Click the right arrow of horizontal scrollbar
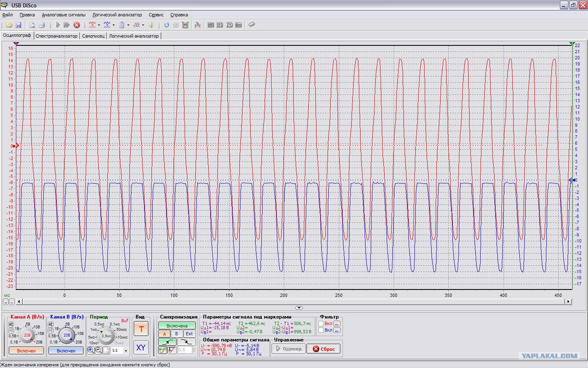The image size is (588, 368). [x=568, y=301]
